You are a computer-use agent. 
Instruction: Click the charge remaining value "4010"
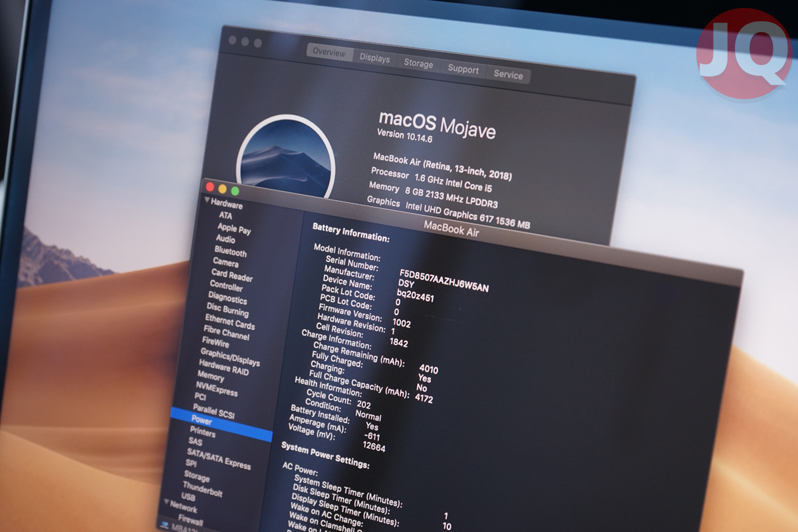point(429,369)
